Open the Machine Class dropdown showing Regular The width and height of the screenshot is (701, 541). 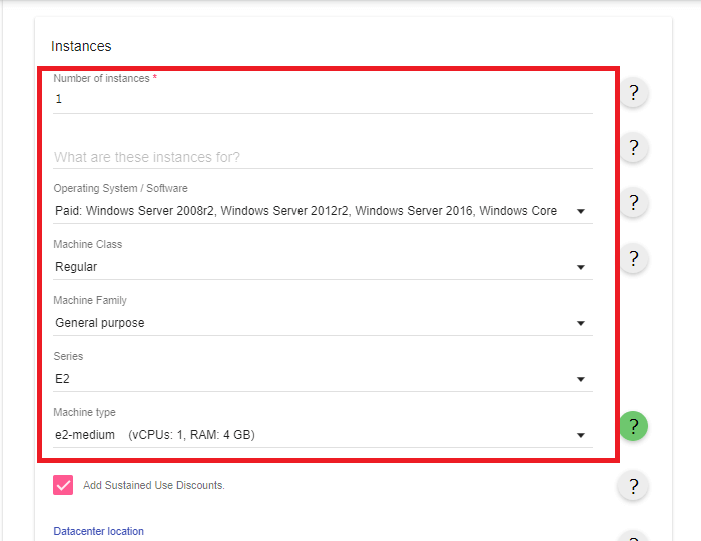[323, 267]
